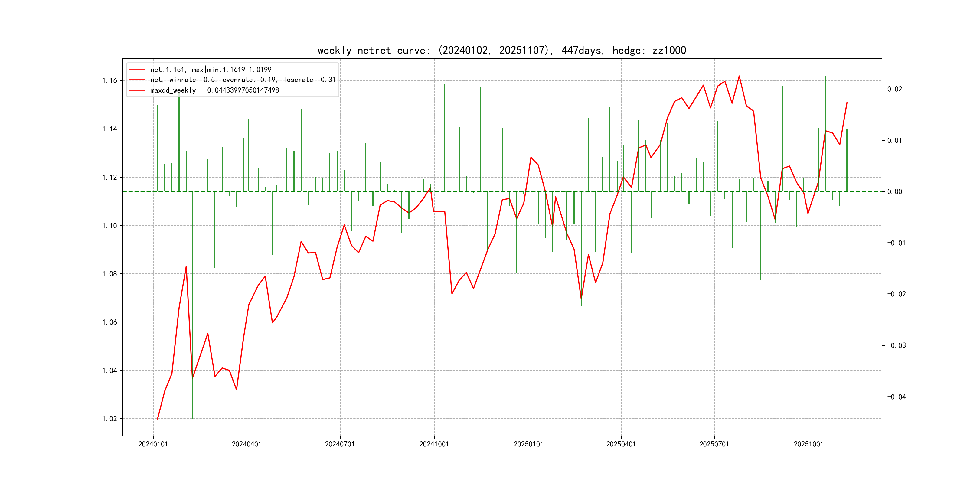The width and height of the screenshot is (980, 490).
Task: Select the 20250401 x-axis date label
Action: 621,444
